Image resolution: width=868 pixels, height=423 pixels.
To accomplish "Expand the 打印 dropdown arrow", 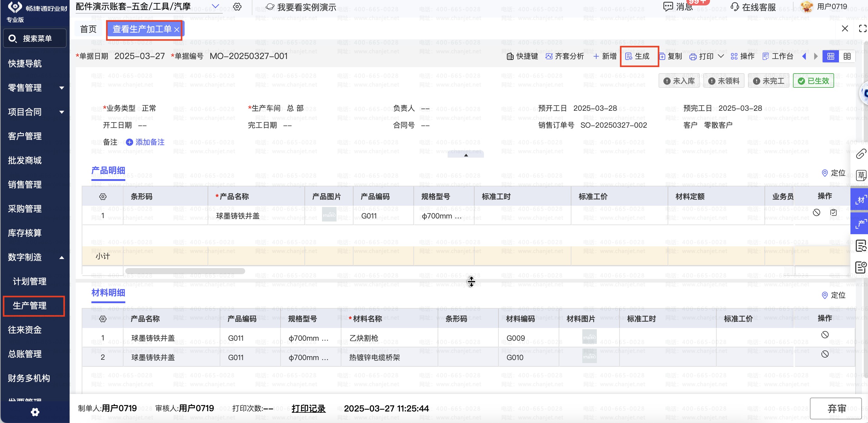I will (721, 56).
